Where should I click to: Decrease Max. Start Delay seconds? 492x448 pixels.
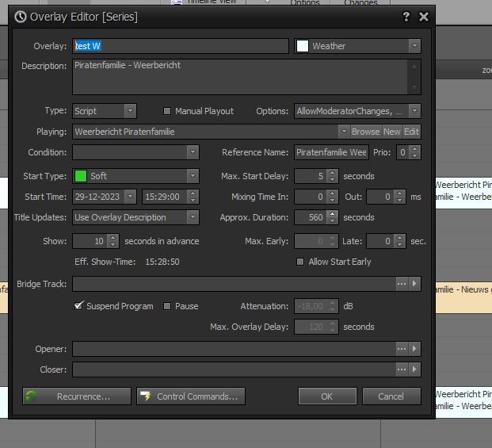coord(332,179)
